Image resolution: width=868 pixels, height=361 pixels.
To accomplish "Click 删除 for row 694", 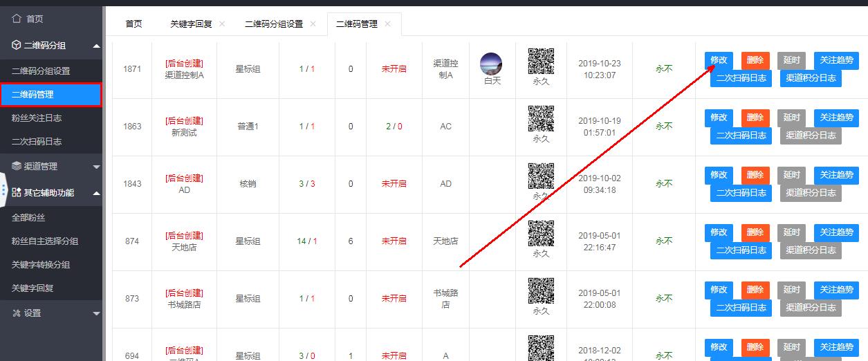I will click(755, 347).
